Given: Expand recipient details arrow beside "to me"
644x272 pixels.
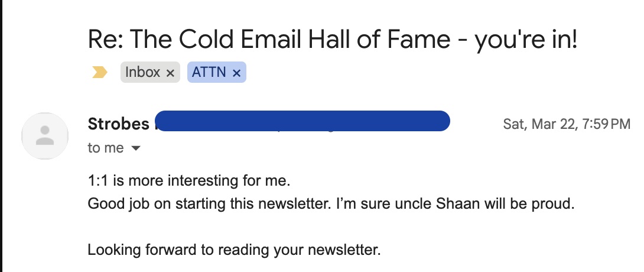Looking at the screenshot, I should point(136,148).
